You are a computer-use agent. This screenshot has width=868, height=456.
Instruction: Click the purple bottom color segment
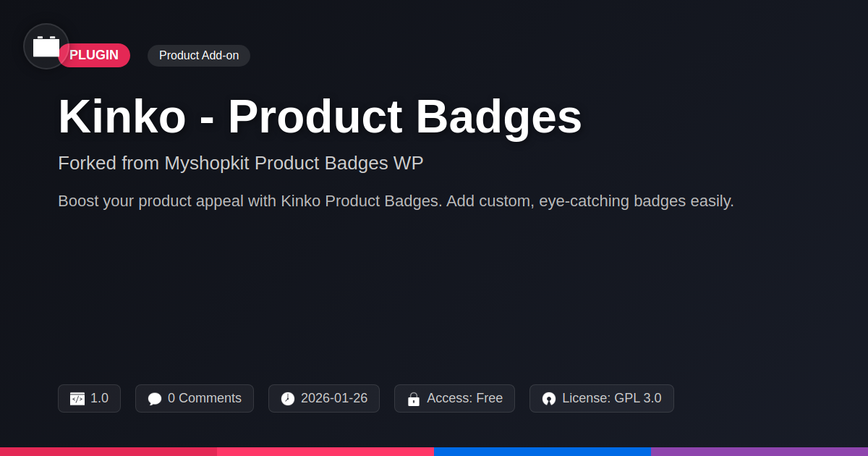759,451
